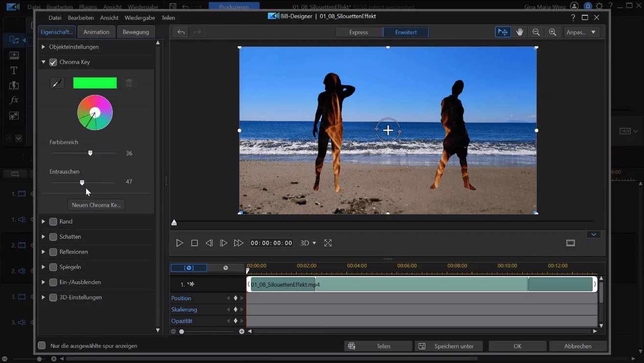Expand the Schatten section arrow
644x363 pixels.
[44, 237]
